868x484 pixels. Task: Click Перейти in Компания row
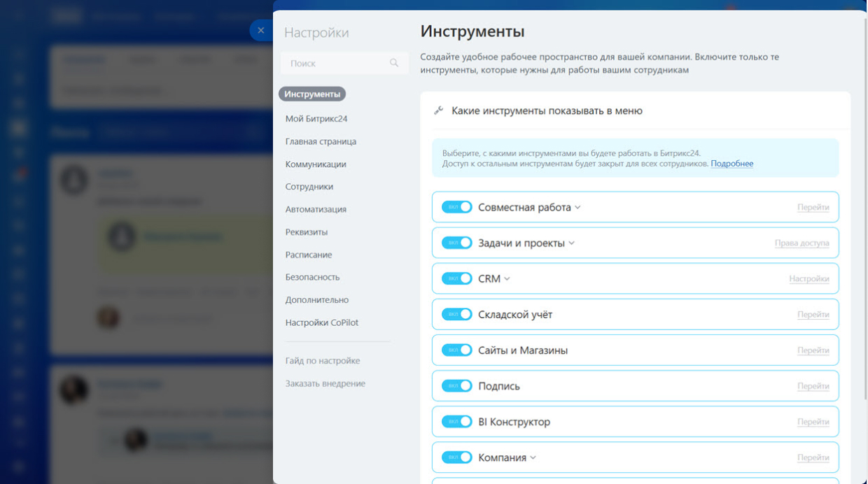click(x=813, y=457)
